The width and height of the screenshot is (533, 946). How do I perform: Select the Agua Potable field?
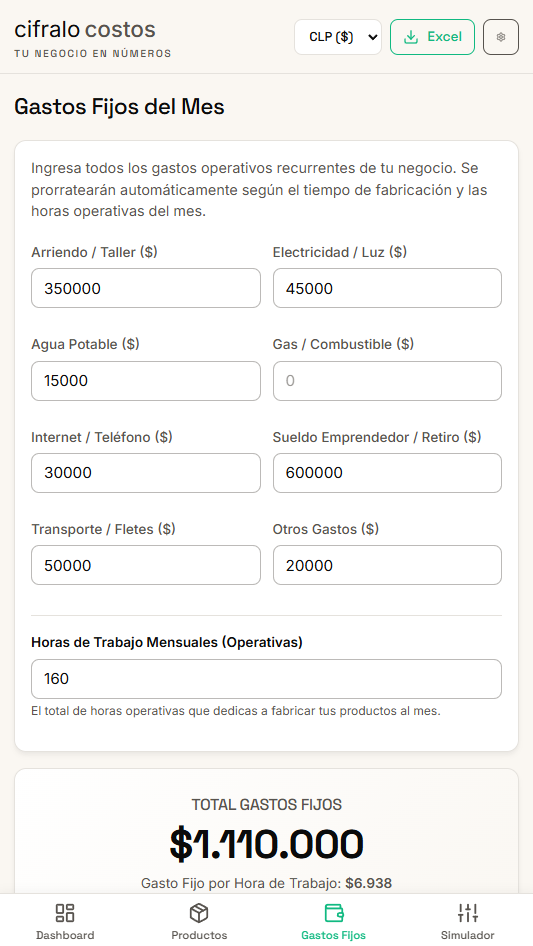(146, 381)
